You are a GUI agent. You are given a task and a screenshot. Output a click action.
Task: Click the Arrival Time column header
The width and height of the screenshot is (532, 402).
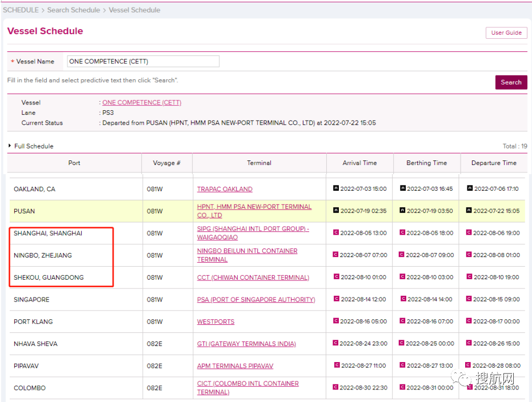point(359,163)
